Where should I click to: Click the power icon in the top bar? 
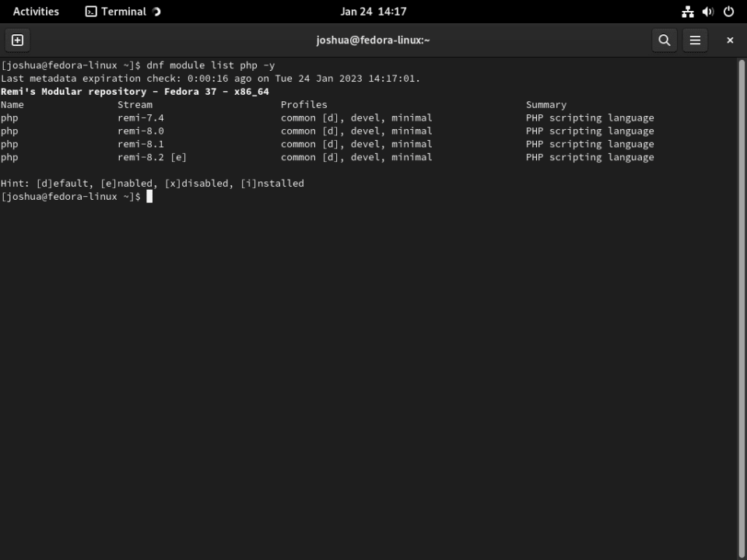pyautogui.click(x=728, y=11)
